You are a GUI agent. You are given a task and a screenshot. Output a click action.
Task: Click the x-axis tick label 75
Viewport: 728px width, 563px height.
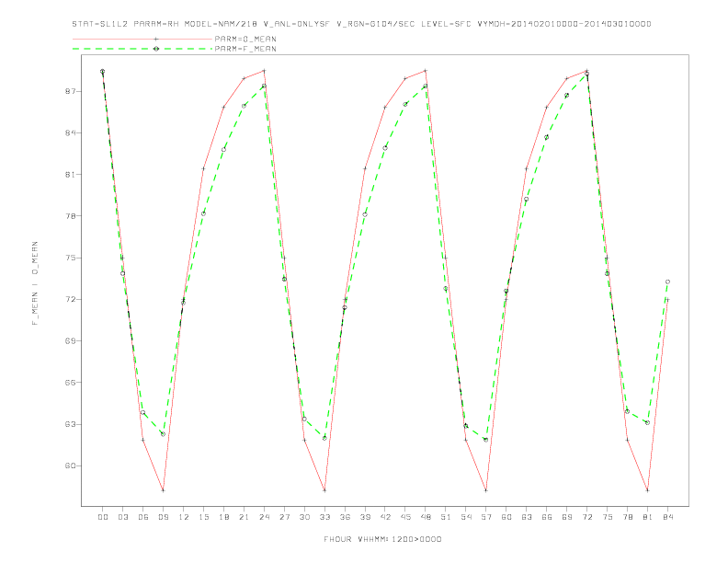tap(608, 517)
